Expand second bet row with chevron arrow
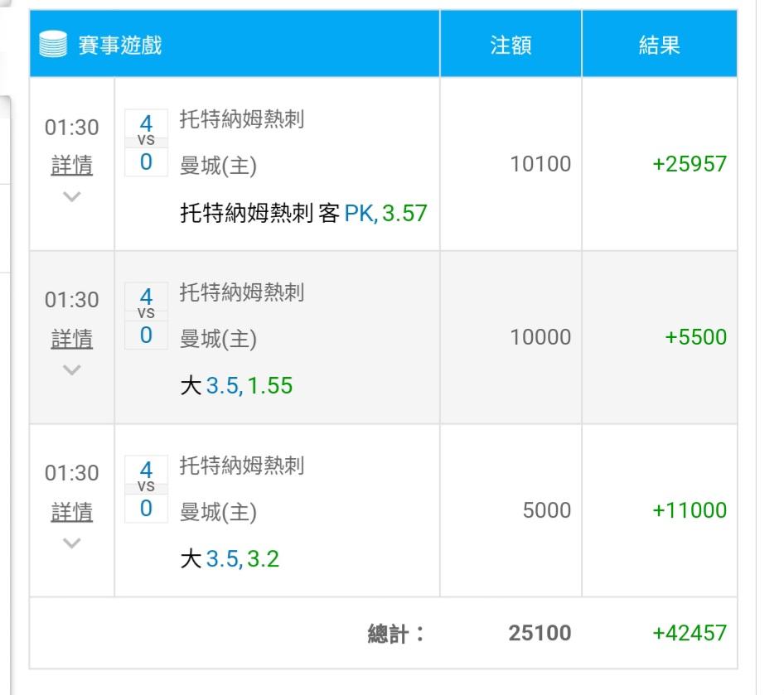This screenshot has width=784, height=695. [72, 369]
